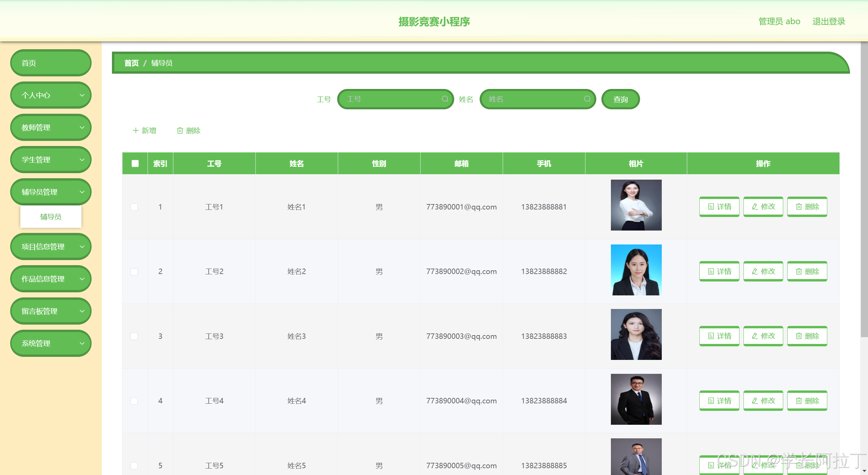Viewport: 868px width, 475px height.
Task: Delete row 工号3 using 删除
Action: 807,336
